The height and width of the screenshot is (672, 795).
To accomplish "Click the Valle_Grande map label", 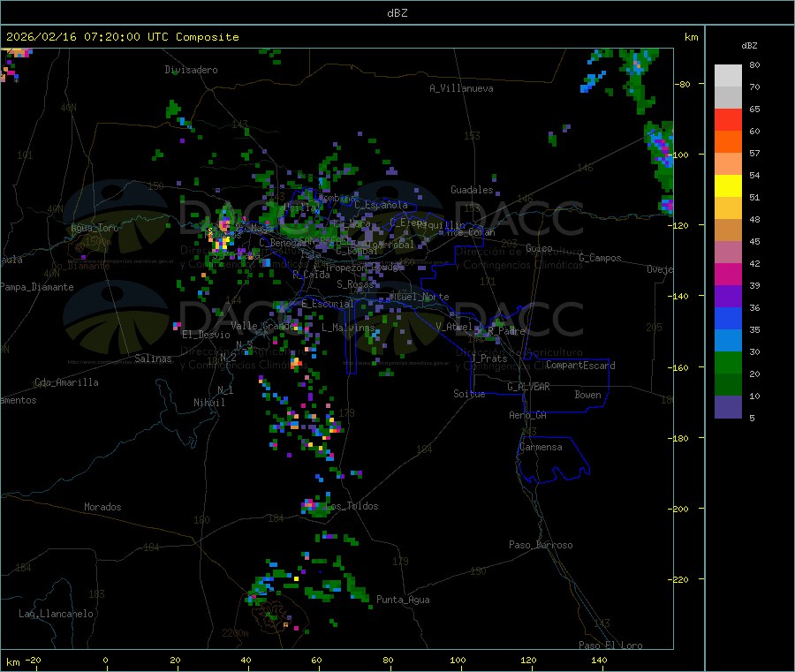I will click(x=262, y=326).
